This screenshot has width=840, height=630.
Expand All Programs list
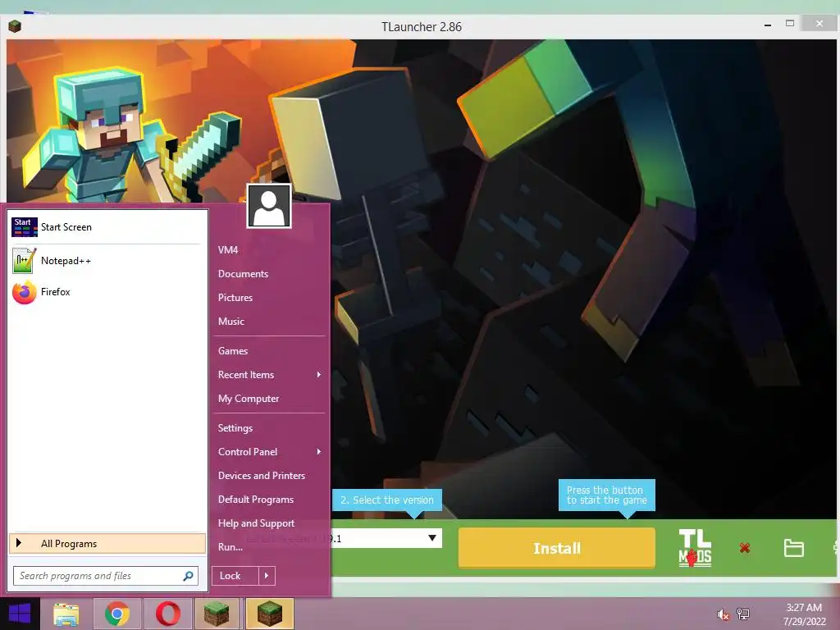[107, 544]
